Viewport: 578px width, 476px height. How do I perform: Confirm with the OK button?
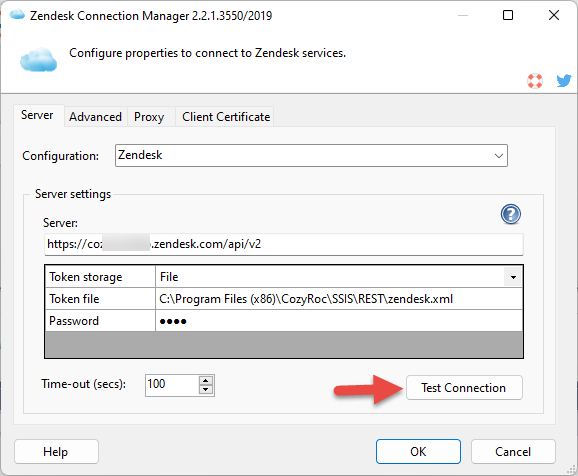click(x=418, y=451)
